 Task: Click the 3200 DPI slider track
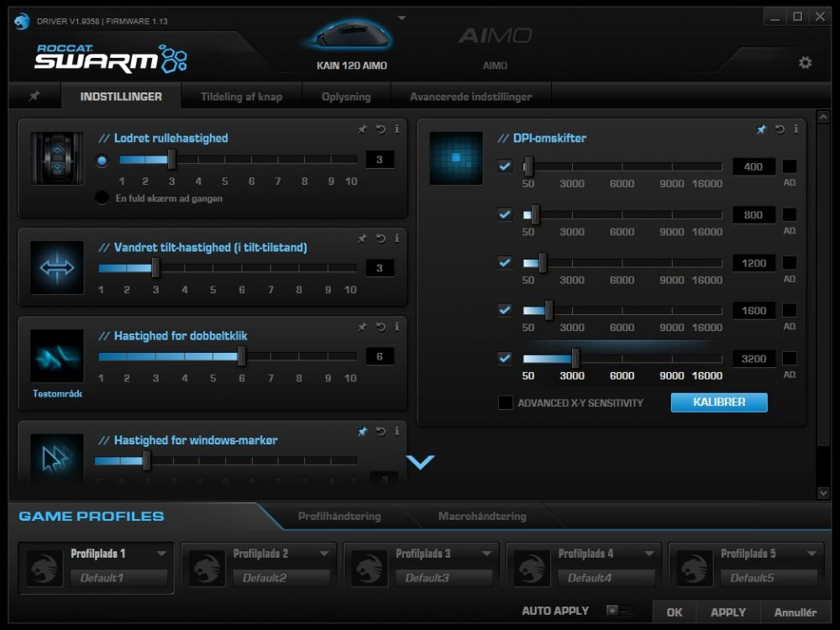point(622,359)
